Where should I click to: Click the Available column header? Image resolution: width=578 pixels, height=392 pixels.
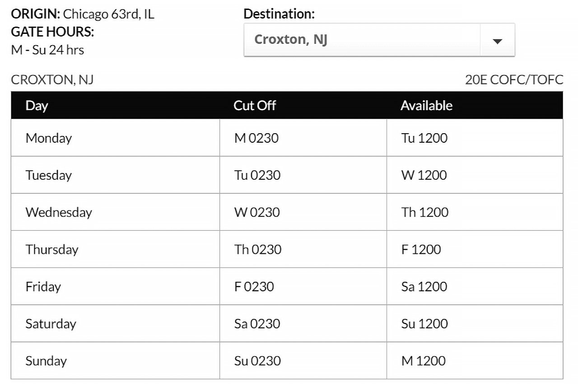[x=426, y=106]
